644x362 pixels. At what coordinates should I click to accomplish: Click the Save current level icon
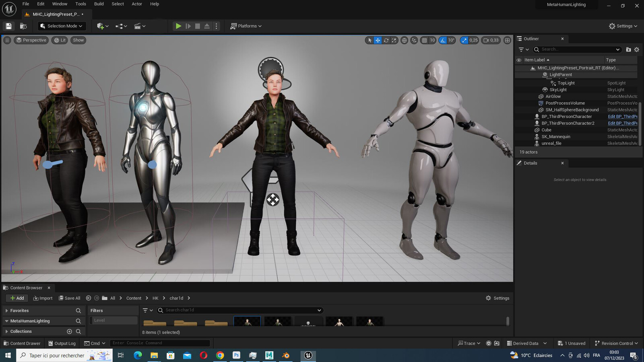[8, 26]
